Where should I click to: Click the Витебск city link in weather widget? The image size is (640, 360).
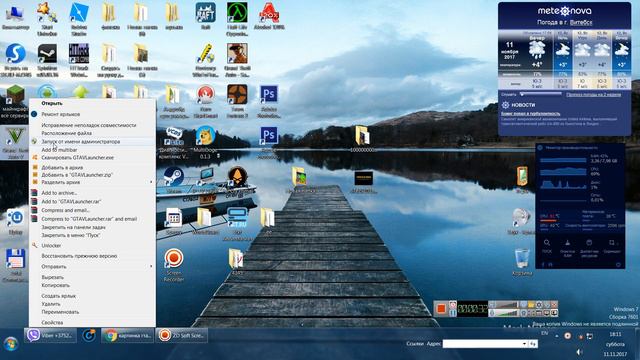(x=581, y=22)
